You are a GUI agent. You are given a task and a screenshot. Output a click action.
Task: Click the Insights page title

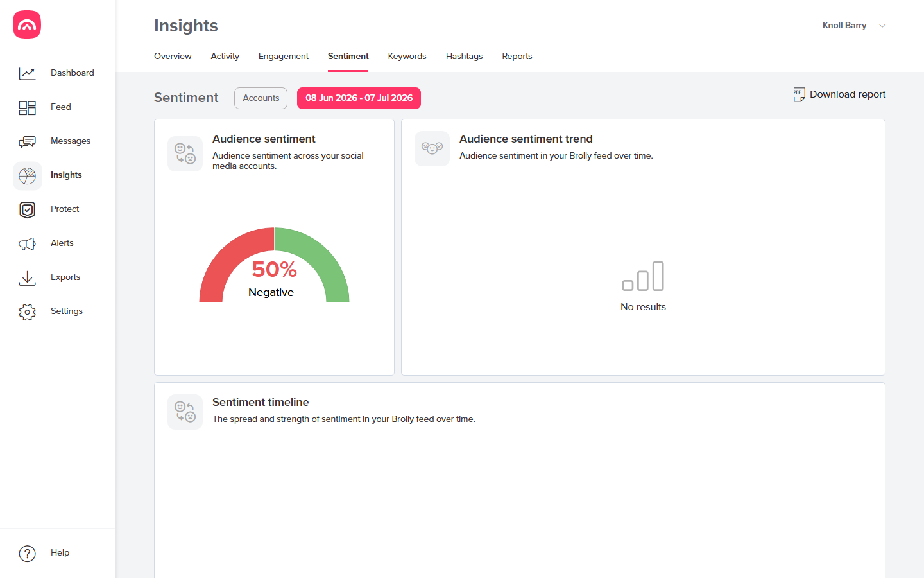(186, 26)
